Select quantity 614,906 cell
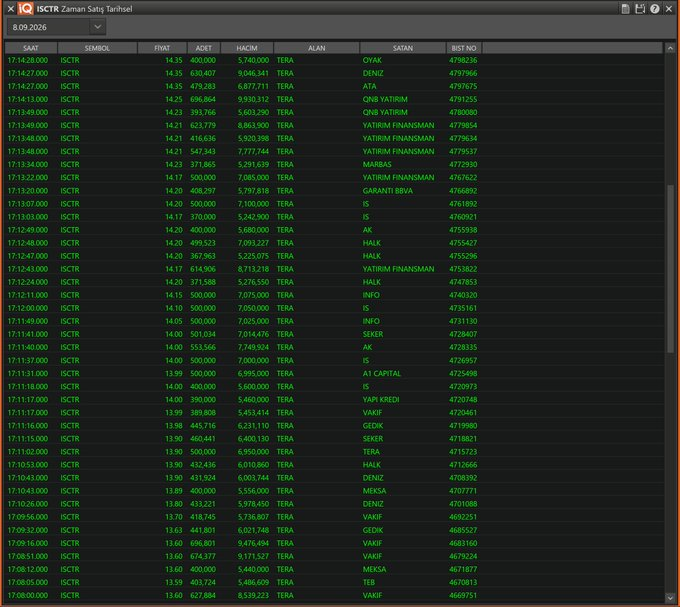Screen dimensions: 680x607 [203, 269]
